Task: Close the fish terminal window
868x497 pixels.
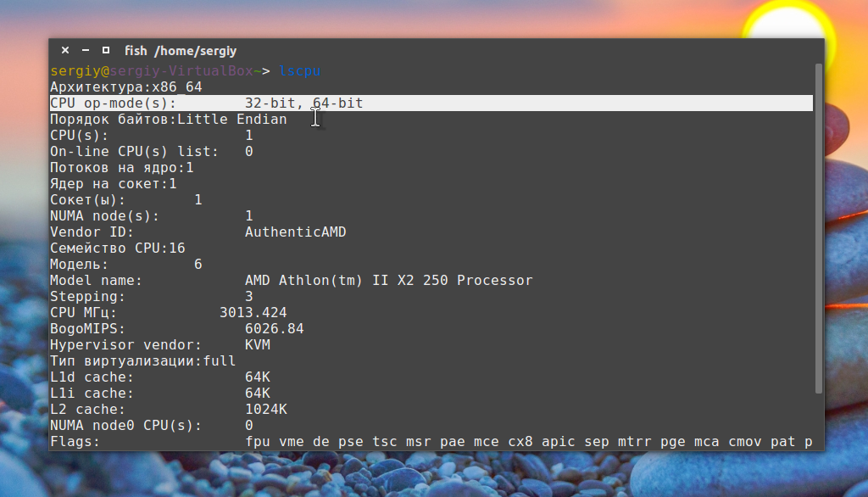Action: tap(65, 51)
